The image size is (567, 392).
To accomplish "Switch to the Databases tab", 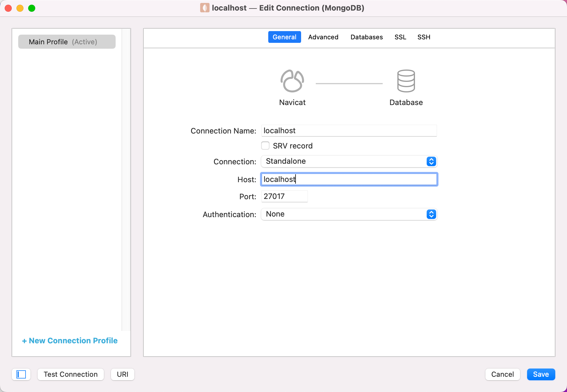I will coord(367,37).
